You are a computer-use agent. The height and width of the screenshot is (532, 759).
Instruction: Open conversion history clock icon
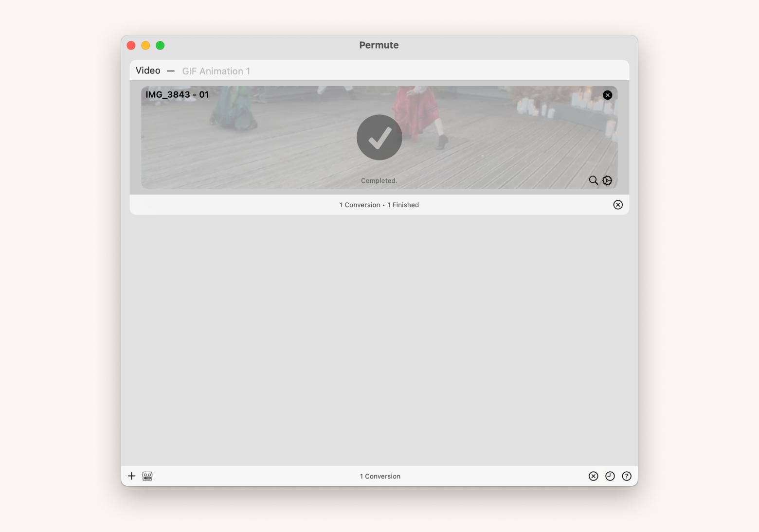coord(610,476)
